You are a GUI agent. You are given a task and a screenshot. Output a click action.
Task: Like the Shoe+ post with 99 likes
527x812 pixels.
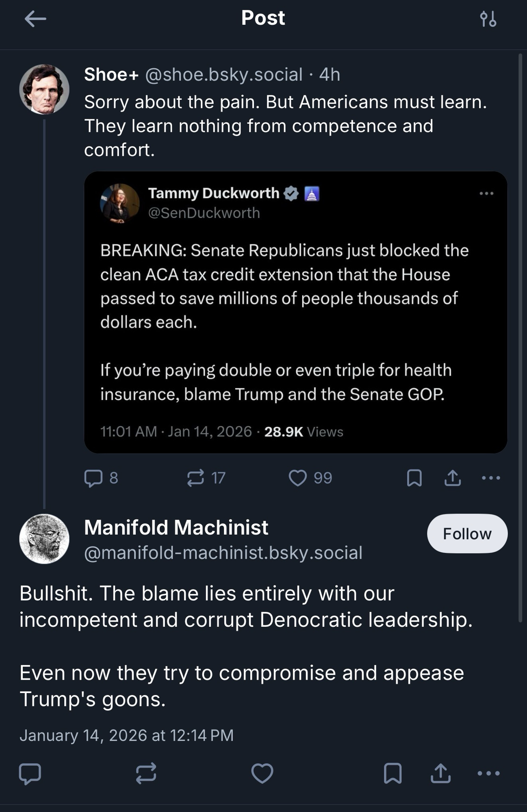click(297, 478)
